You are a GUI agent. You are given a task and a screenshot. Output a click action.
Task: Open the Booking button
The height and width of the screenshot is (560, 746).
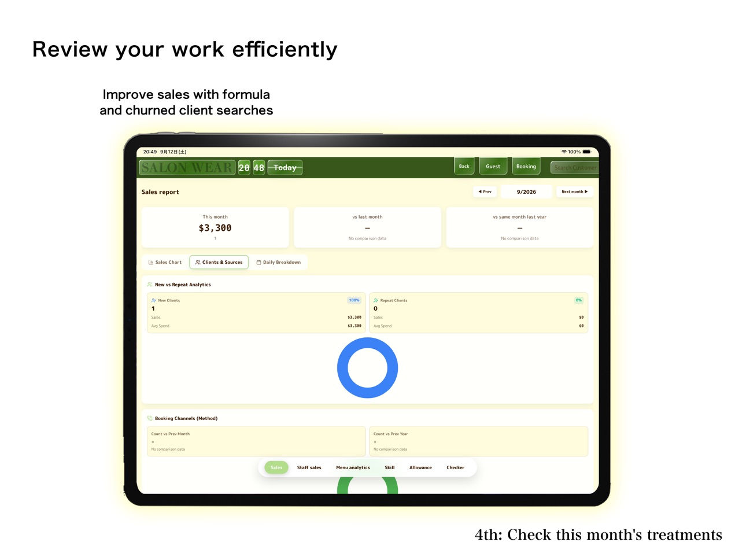pos(526,166)
